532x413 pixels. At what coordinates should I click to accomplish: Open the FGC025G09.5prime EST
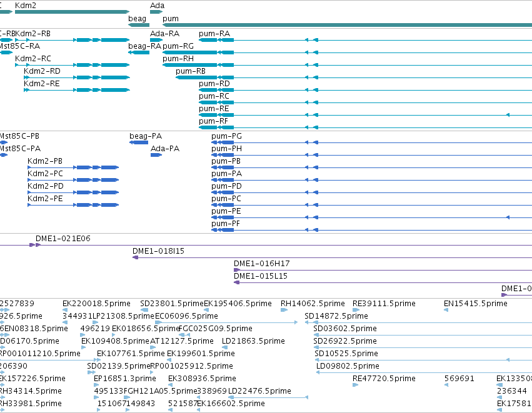[215, 329]
